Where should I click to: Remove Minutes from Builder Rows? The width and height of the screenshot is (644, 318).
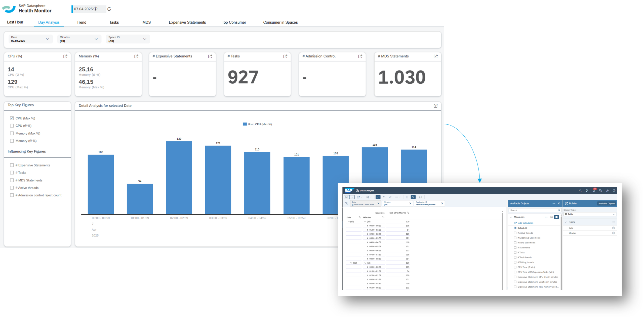point(614,233)
